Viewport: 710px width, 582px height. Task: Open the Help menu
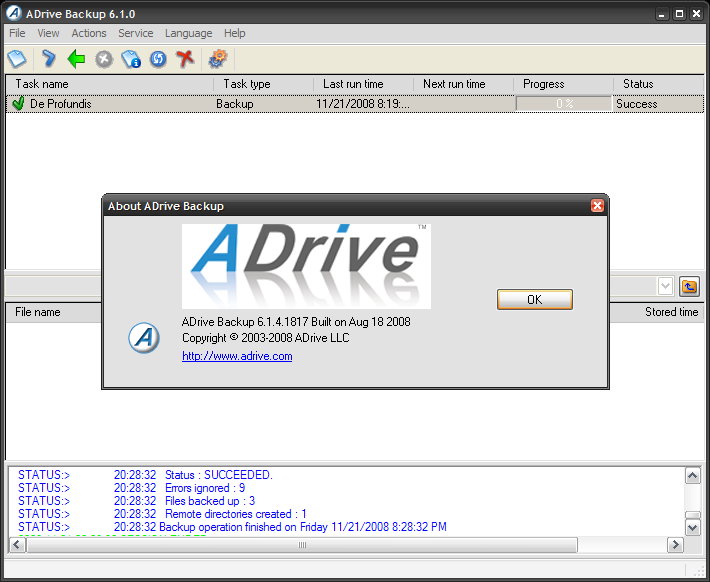point(235,33)
